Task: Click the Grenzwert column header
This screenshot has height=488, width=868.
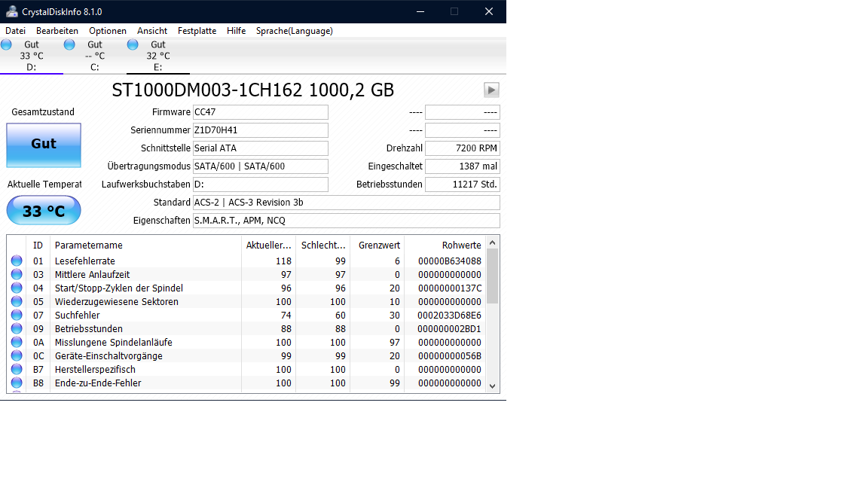Action: pos(377,245)
